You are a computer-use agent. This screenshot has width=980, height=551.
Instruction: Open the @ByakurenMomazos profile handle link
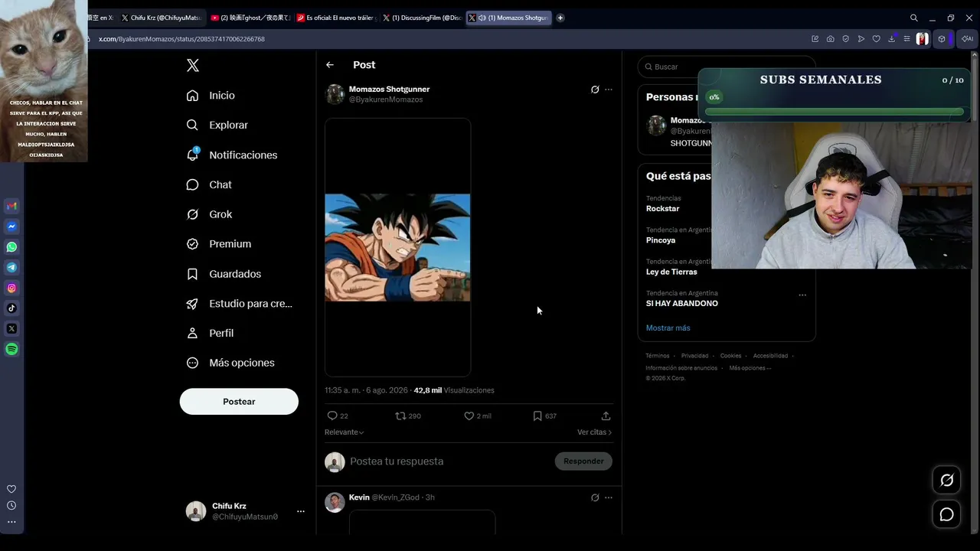pos(386,99)
